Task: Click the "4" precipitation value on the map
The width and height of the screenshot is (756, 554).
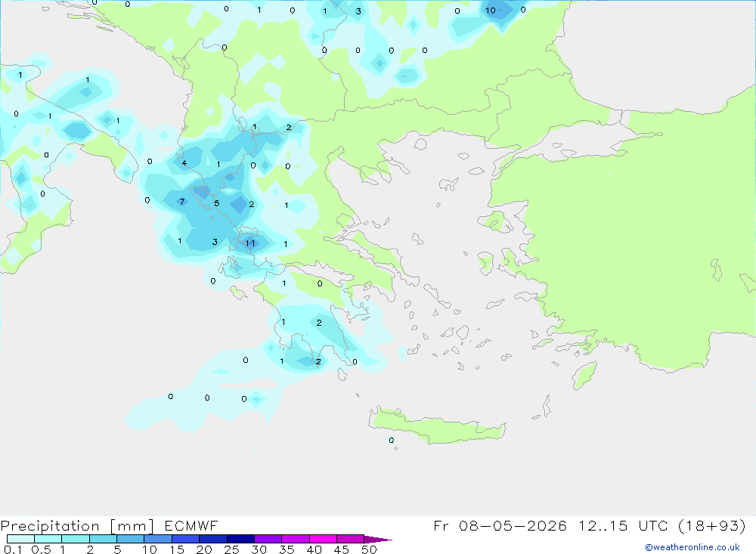Action: (x=184, y=163)
